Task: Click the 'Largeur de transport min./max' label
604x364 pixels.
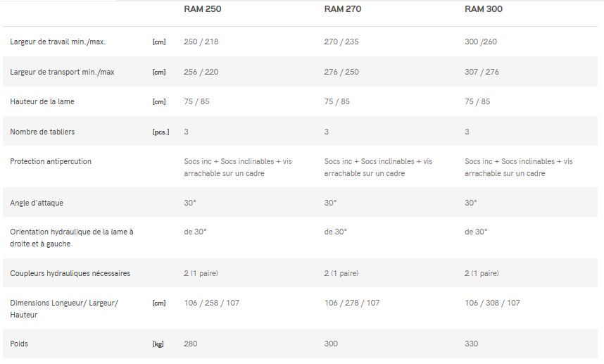Action: pyautogui.click(x=62, y=72)
